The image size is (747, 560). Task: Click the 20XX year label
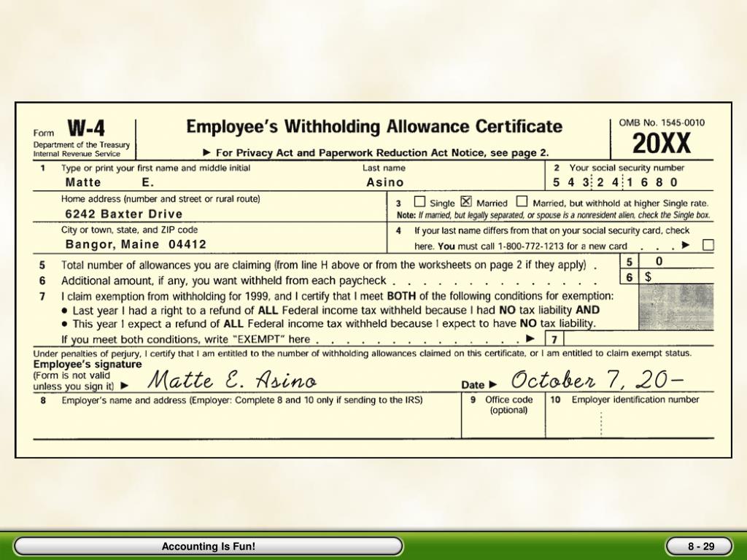(x=661, y=143)
